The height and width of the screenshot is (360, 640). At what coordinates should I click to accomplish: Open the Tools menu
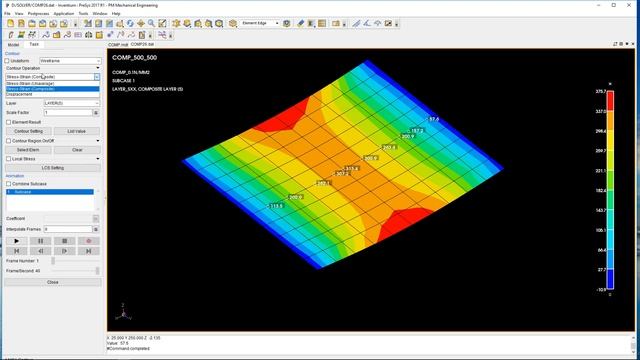83,13
